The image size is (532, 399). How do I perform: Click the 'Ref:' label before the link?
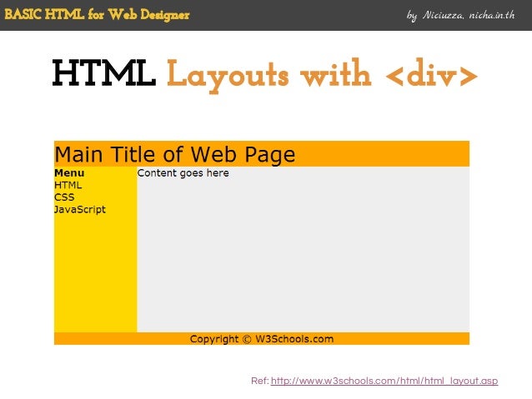[260, 381]
